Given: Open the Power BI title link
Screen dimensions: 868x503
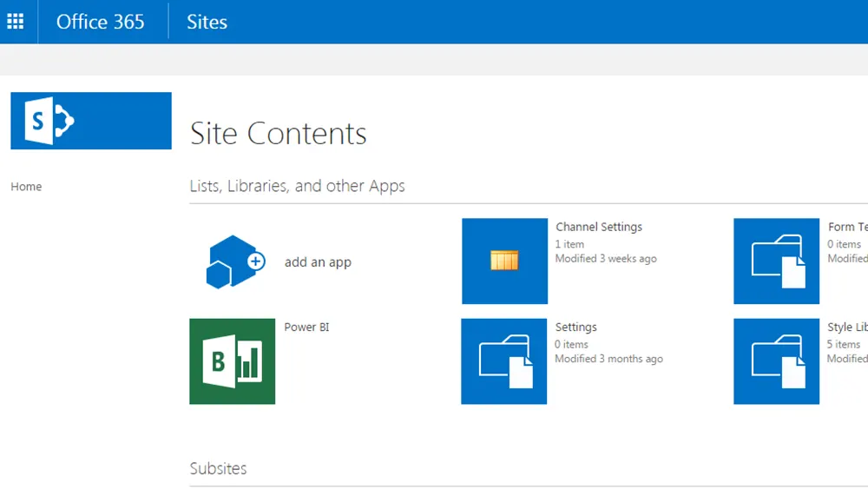Looking at the screenshot, I should 306,327.
